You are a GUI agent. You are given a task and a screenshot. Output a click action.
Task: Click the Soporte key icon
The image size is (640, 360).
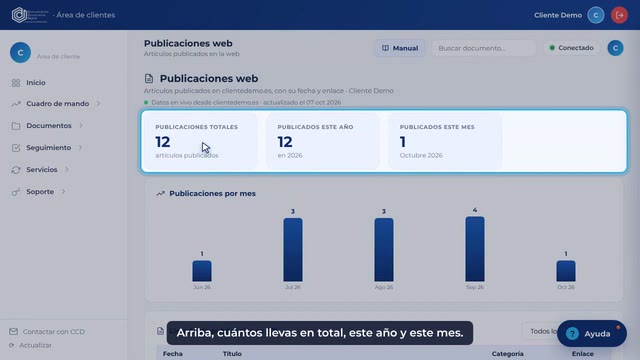point(16,192)
